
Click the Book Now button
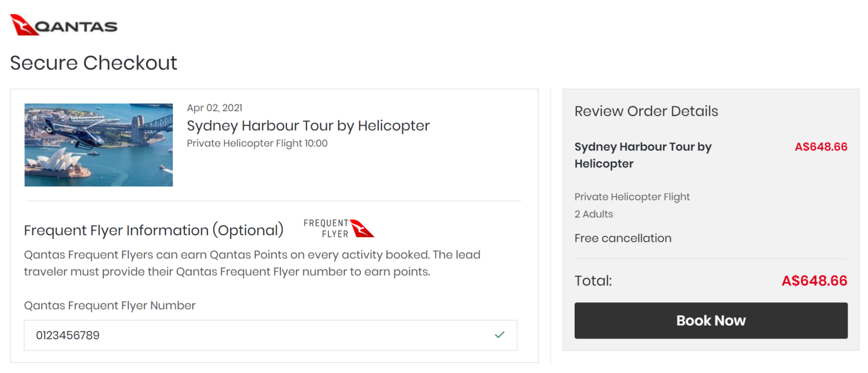coord(710,320)
